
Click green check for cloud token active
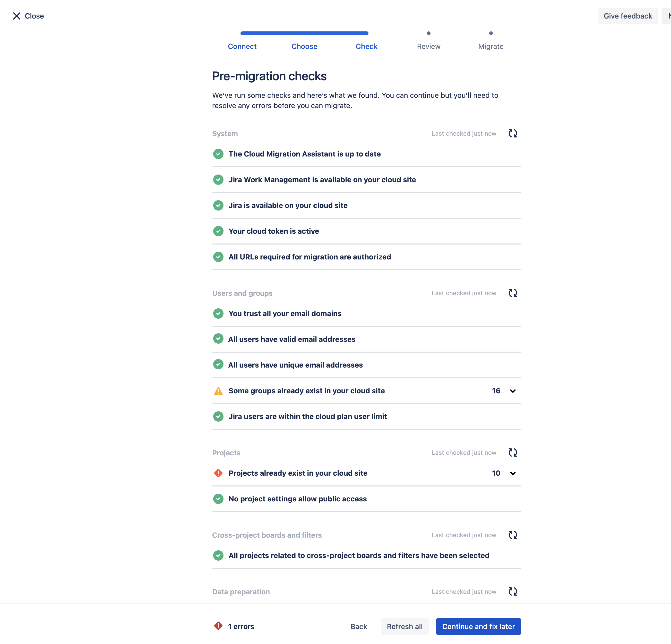(218, 231)
